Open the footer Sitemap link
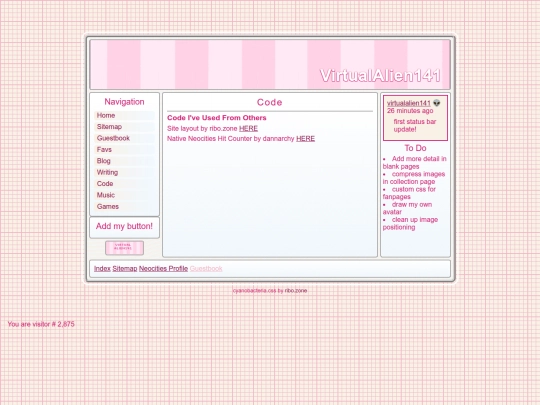Viewport: 540px width, 405px height. (125, 269)
